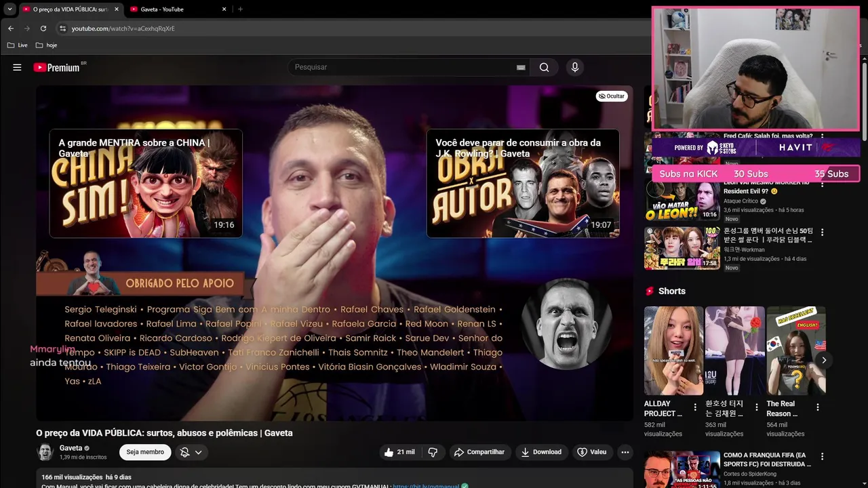Open the Korean Workman video thumbnail
The height and width of the screenshot is (488, 868).
tap(682, 248)
